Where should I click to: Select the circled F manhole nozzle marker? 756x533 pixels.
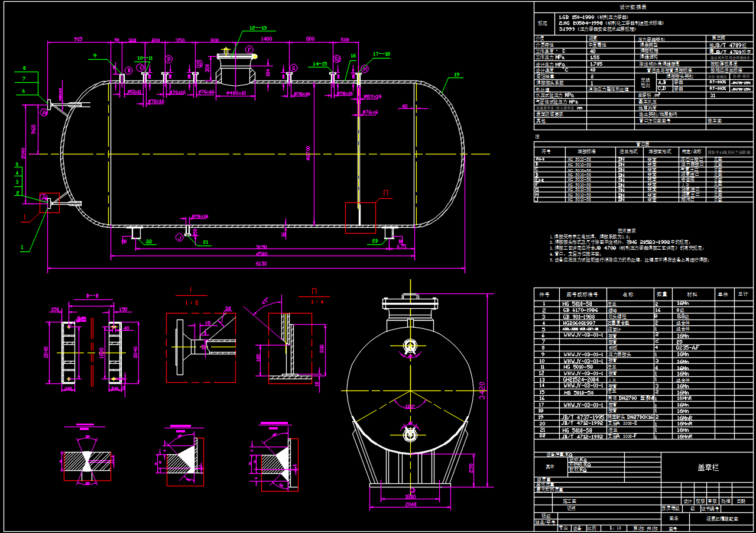(x=249, y=50)
